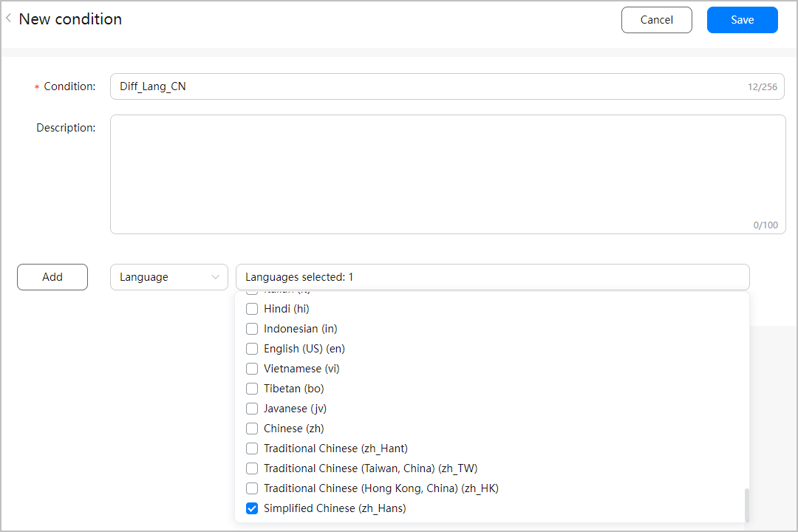Click the back arrow next to New condition

[7, 18]
